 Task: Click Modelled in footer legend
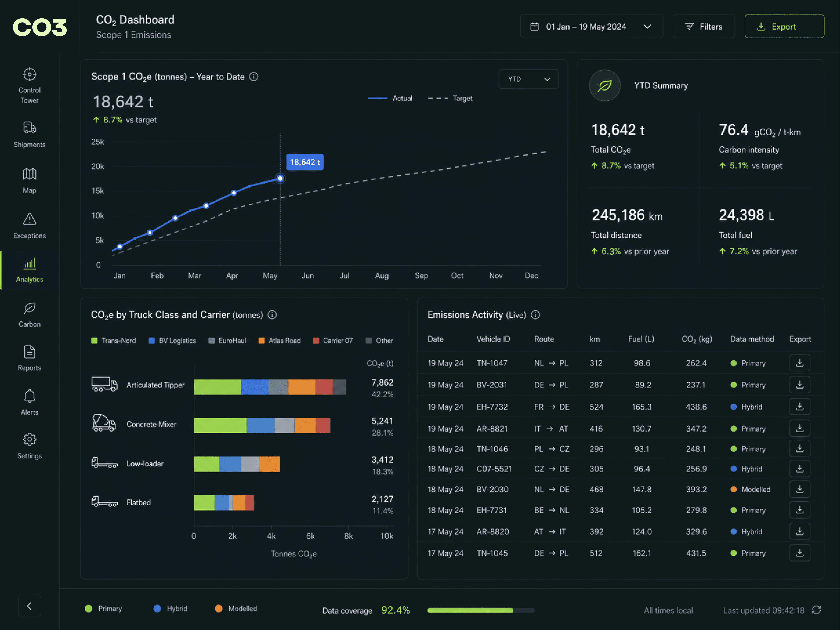pos(236,608)
